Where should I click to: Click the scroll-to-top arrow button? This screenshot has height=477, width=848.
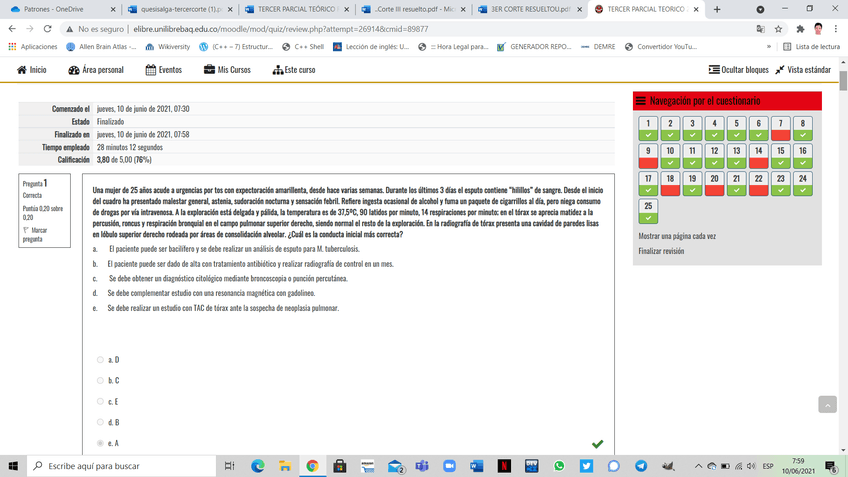click(827, 405)
